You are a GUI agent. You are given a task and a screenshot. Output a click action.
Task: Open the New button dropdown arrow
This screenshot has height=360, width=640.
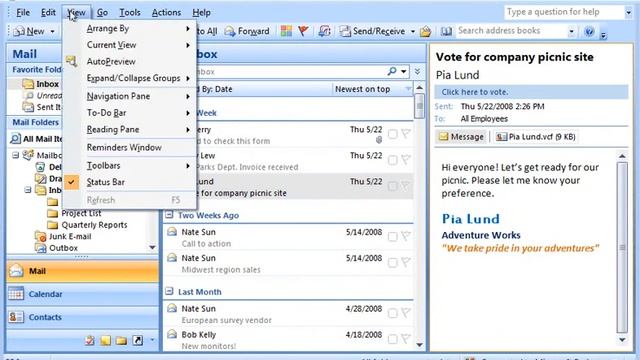coord(52,31)
